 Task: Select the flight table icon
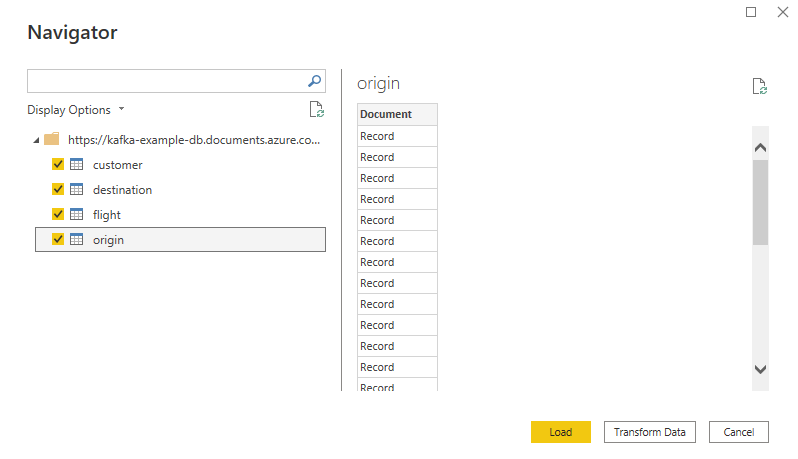(x=76, y=214)
